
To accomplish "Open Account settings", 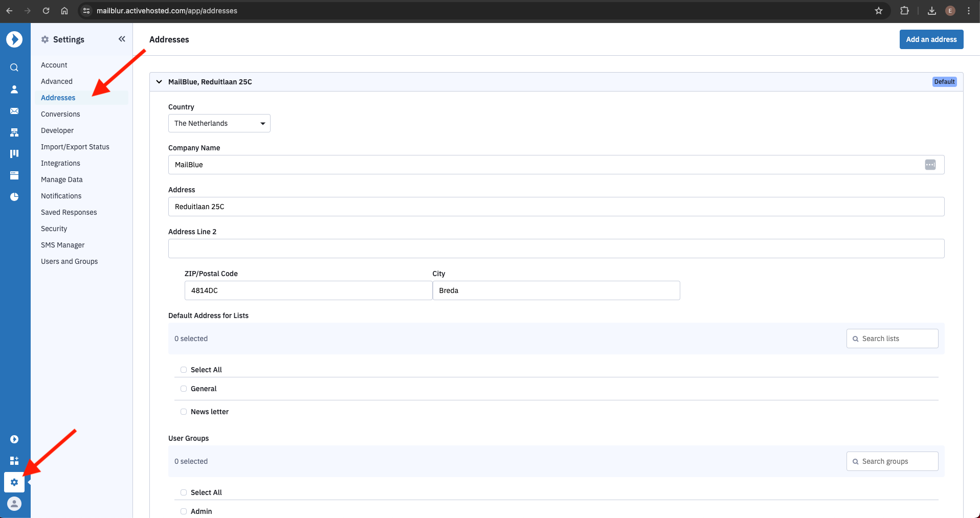I will [x=54, y=65].
